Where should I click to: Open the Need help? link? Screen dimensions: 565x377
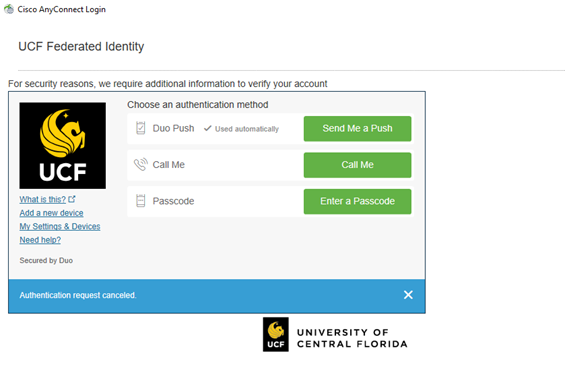pos(40,240)
